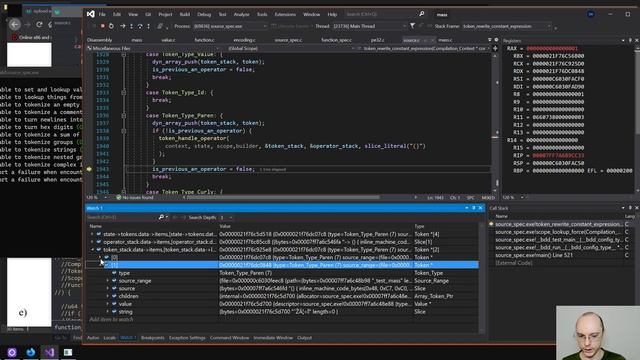Click the Restart debugging icon
Image resolution: width=640 pixels, height=360 pixels.
pyautogui.click(x=111, y=26)
